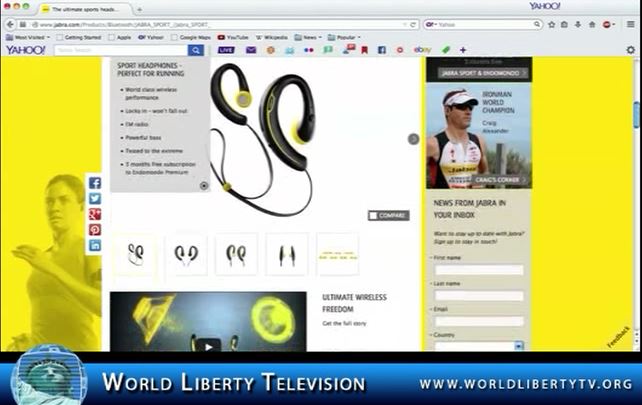Image resolution: width=642 pixels, height=405 pixels.
Task: Go to the browser home page icon
Action: (x=592, y=25)
